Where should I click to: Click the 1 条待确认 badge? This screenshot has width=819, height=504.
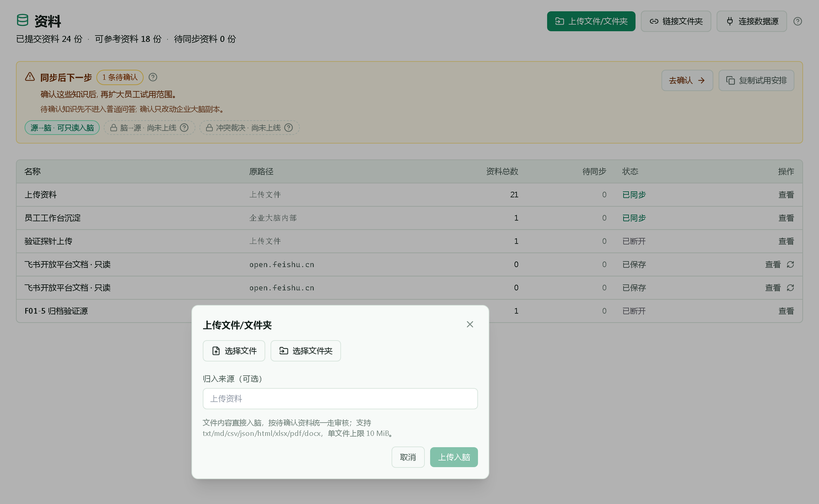(x=120, y=77)
